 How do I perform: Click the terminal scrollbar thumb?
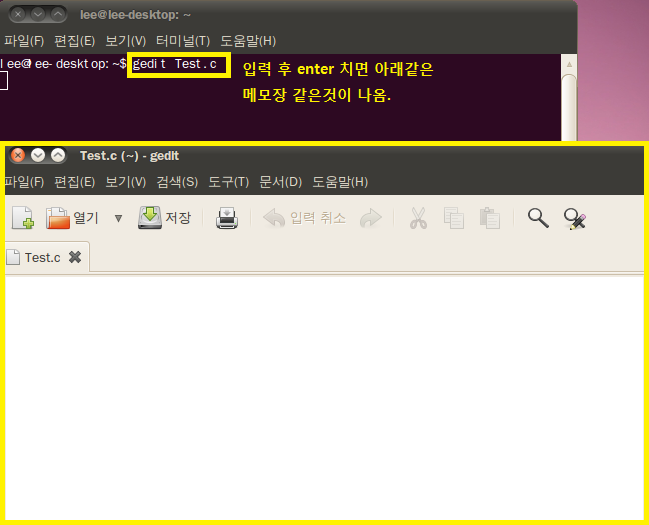coord(569,108)
